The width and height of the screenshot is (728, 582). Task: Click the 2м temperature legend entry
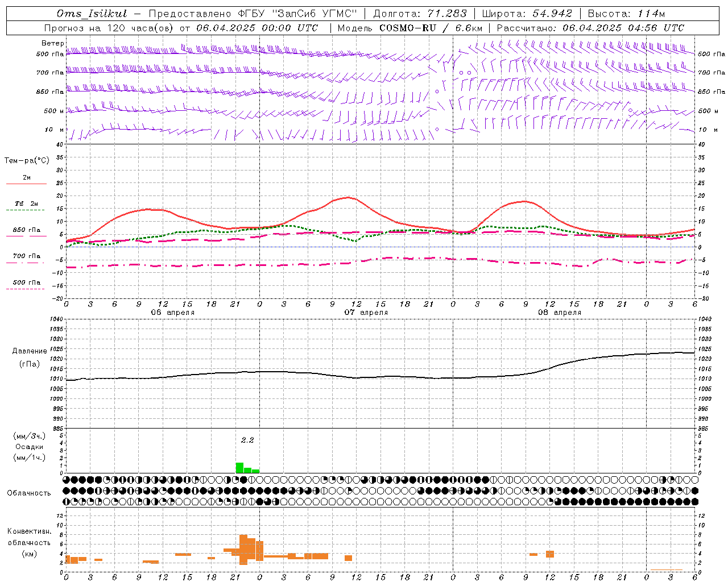point(26,178)
